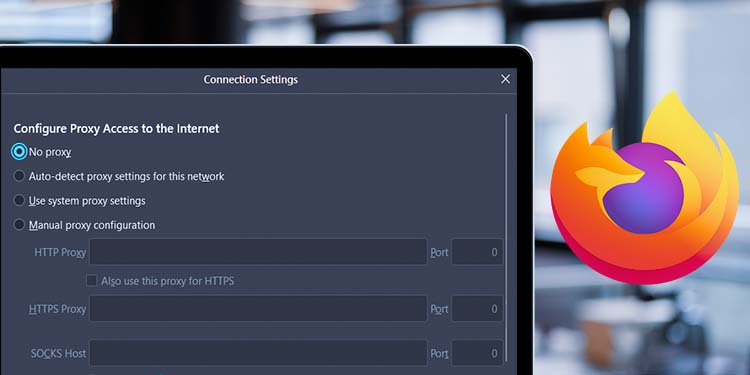
Task: Tick Also use this proxy for HTTPS
Action: [x=91, y=280]
